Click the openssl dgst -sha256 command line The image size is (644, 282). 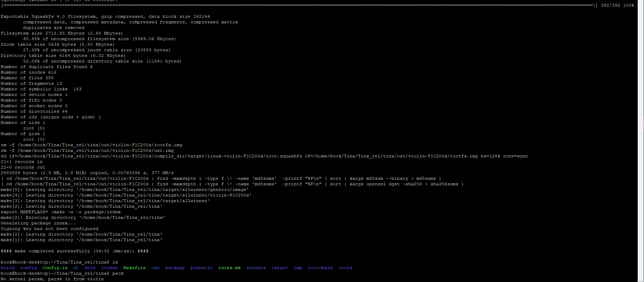click(232, 184)
